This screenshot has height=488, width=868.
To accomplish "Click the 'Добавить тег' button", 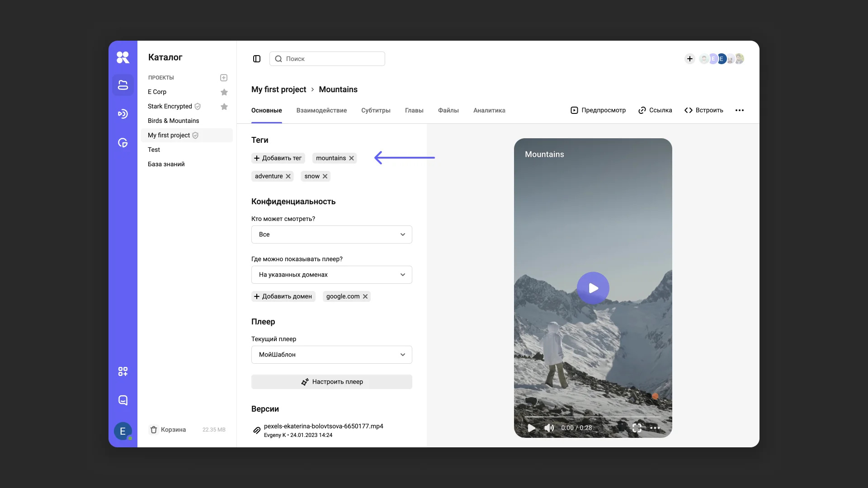I will coord(278,158).
